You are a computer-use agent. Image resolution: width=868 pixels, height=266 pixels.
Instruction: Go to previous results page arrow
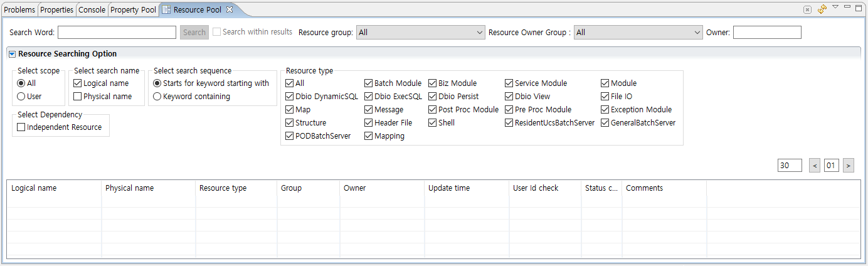pyautogui.click(x=815, y=166)
